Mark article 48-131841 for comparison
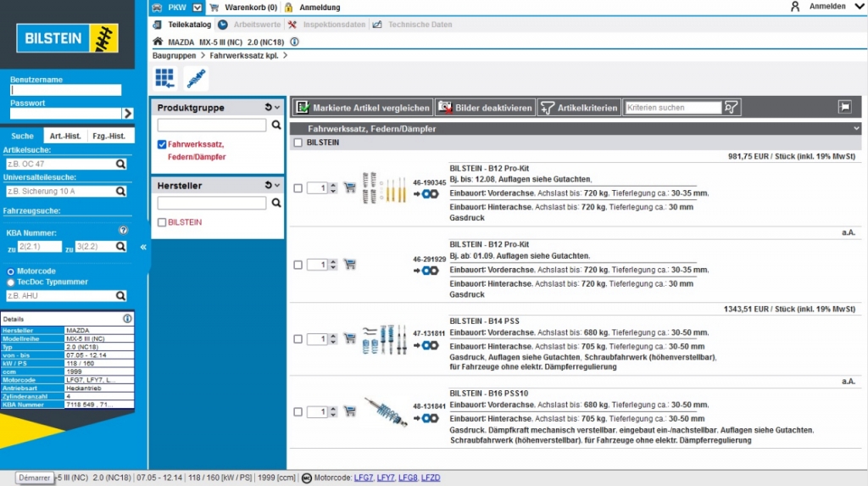Image resolution: width=868 pixels, height=486 pixels. pos(298,411)
